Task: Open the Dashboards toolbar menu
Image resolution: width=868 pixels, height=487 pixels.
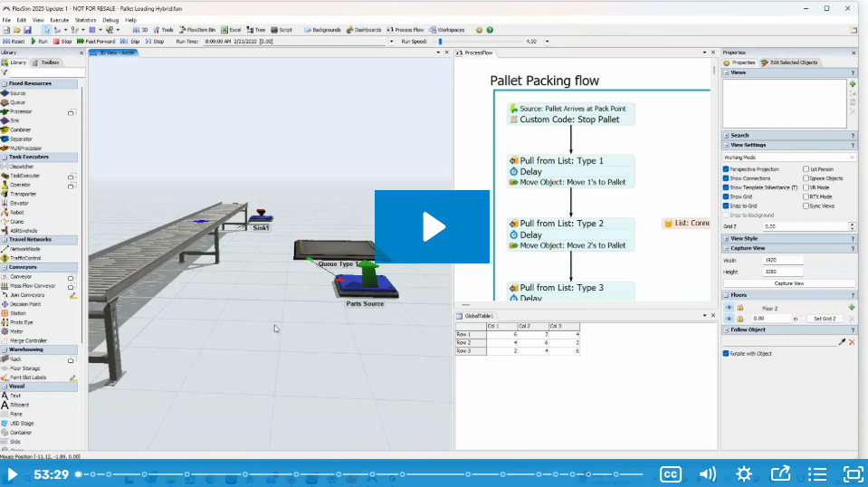Action: point(364,30)
